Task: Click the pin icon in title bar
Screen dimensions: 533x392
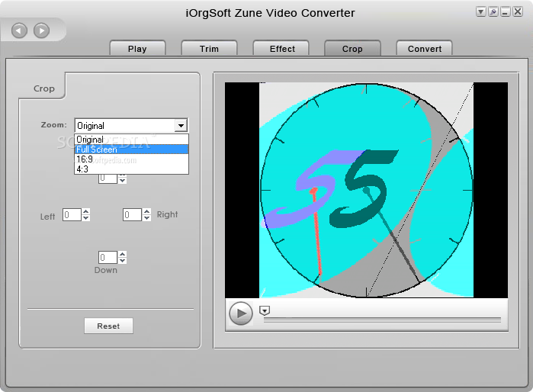Action: (493, 12)
